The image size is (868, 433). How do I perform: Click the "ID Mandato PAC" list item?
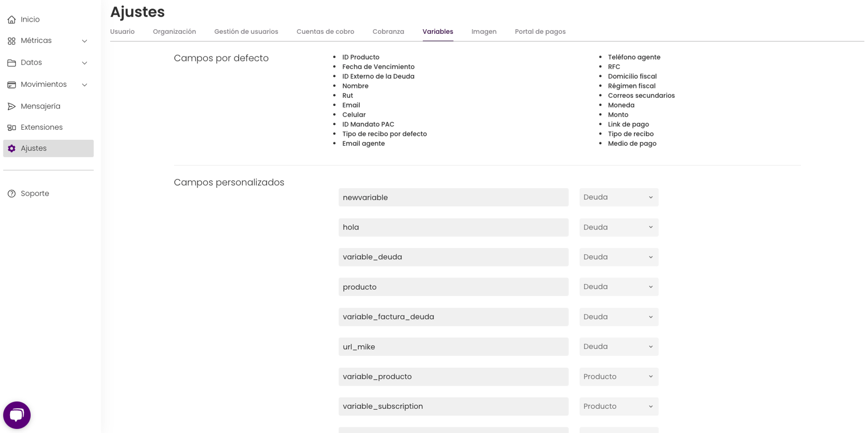(x=368, y=125)
